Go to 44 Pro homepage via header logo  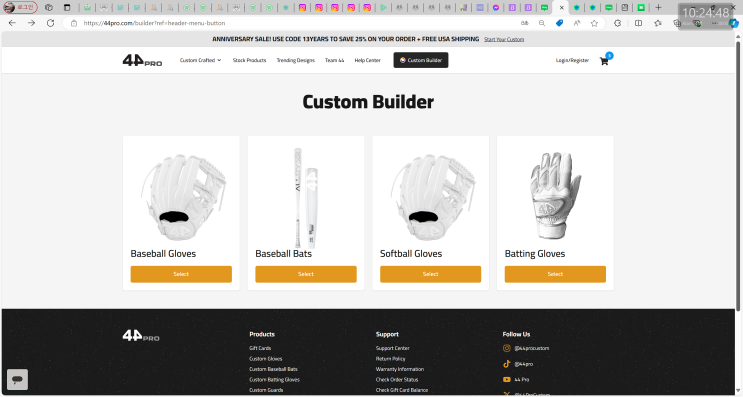142,61
